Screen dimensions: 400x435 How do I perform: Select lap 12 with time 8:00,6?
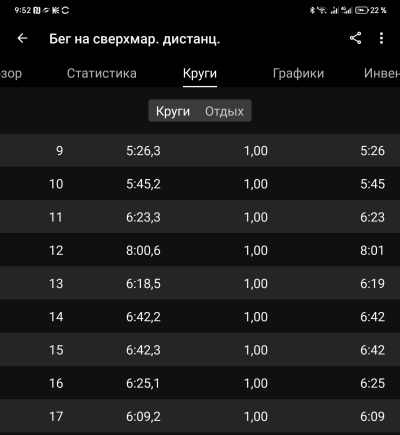(x=200, y=250)
